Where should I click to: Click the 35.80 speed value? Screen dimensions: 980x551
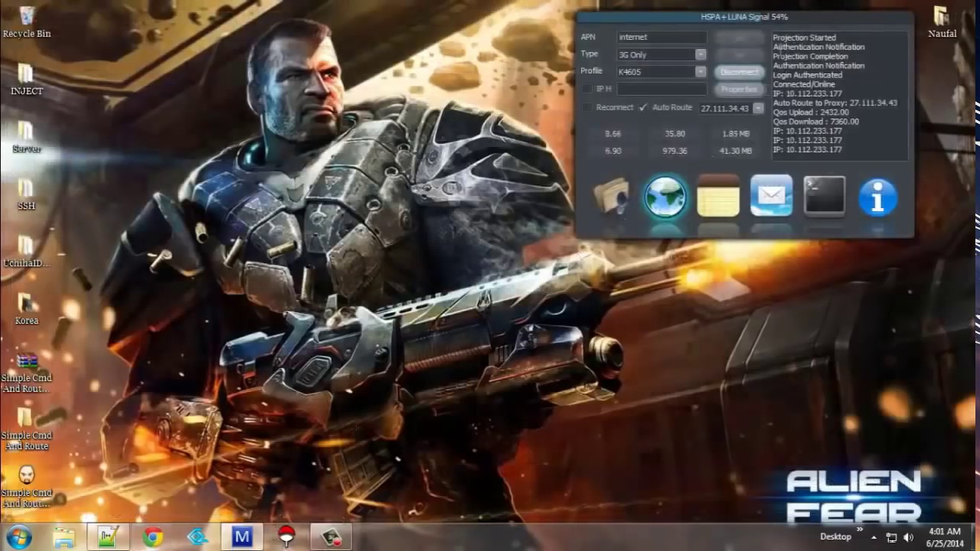675,134
